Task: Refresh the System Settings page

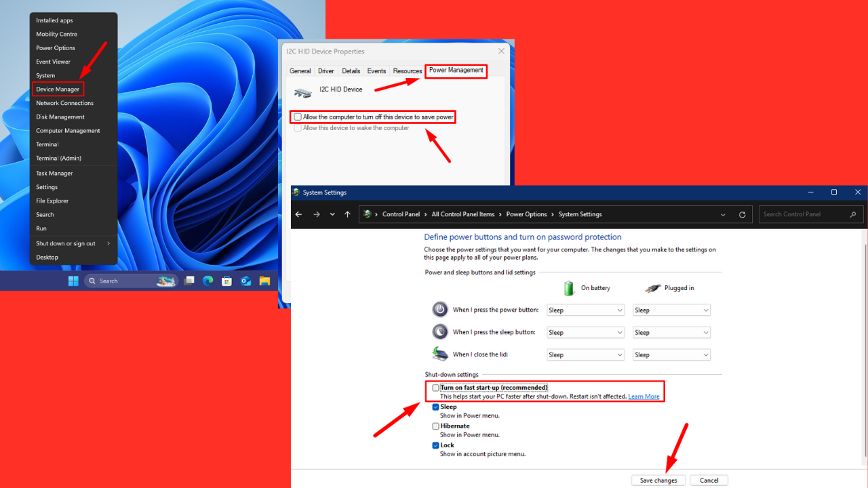Action: (743, 214)
